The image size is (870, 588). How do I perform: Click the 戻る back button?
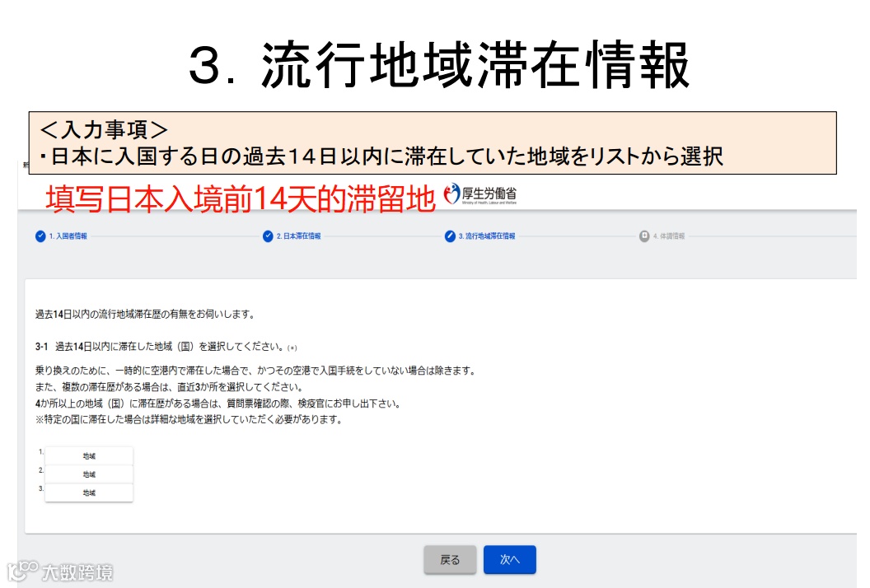[x=450, y=560]
